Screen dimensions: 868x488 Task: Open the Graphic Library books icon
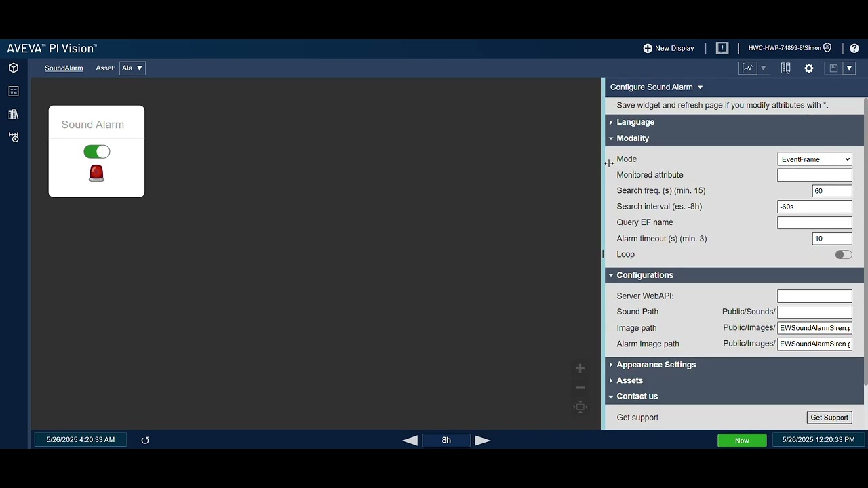[x=14, y=115]
